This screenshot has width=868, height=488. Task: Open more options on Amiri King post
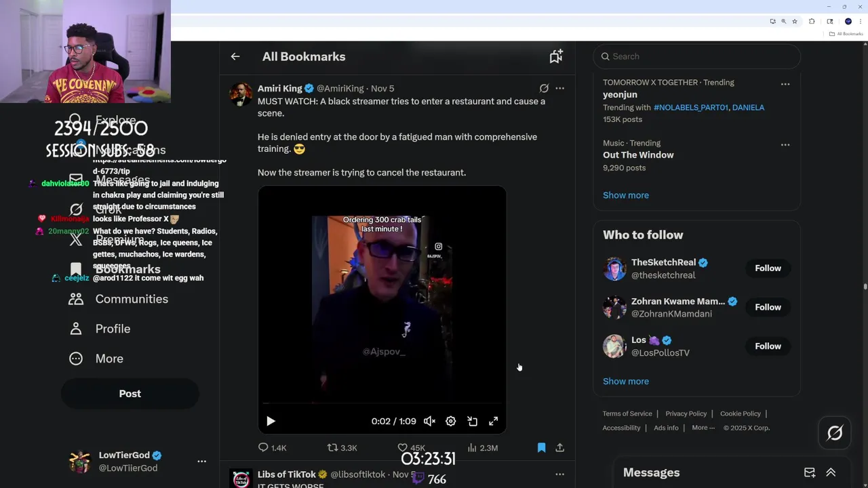click(559, 88)
